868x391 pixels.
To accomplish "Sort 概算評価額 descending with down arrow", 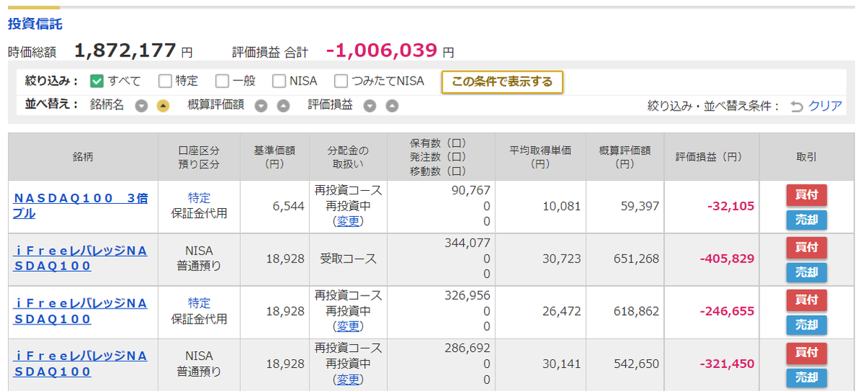I will coord(262,106).
